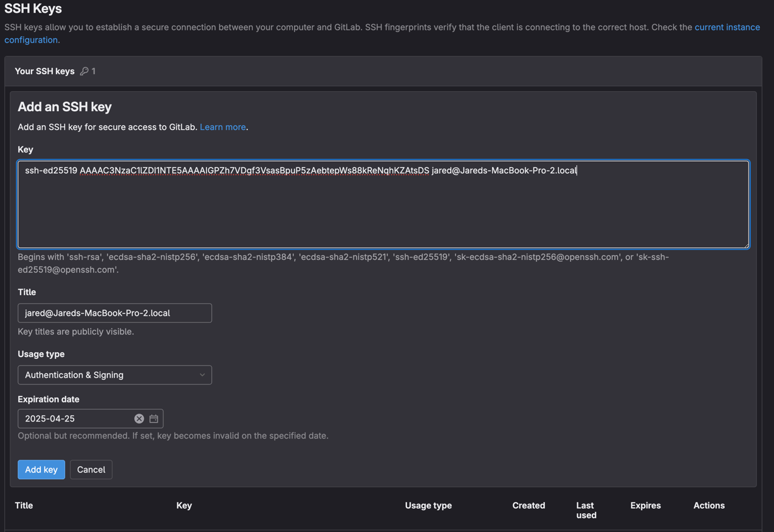
Task: Open the Usage type dropdown
Action: [x=115, y=375]
